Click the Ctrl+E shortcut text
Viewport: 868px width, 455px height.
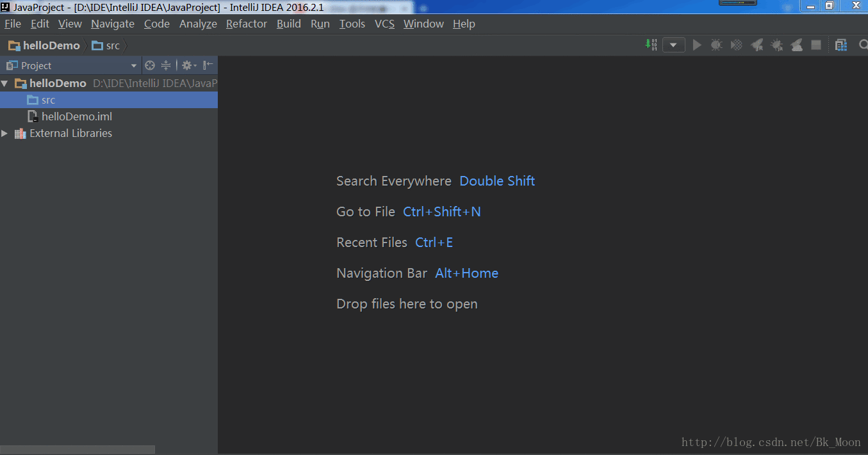coord(434,243)
